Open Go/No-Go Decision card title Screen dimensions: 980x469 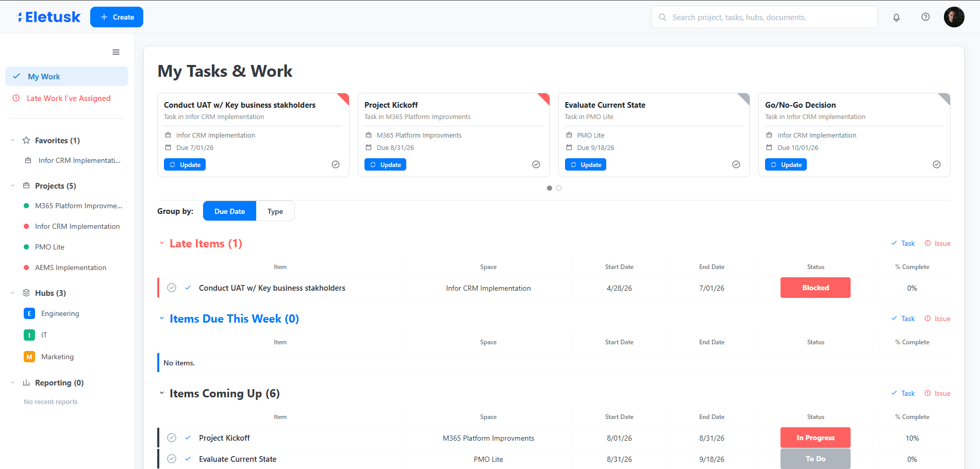click(800, 105)
